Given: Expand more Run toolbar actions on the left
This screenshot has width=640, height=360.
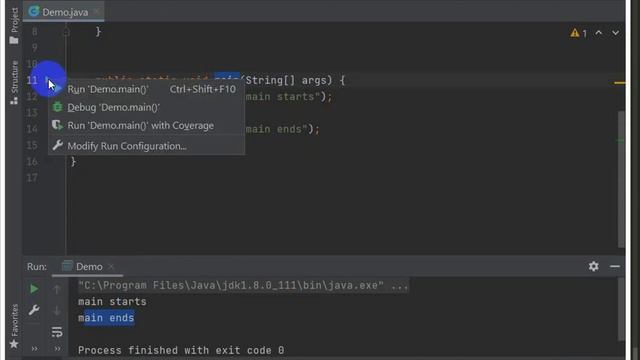Looking at the screenshot, I should (x=34, y=349).
